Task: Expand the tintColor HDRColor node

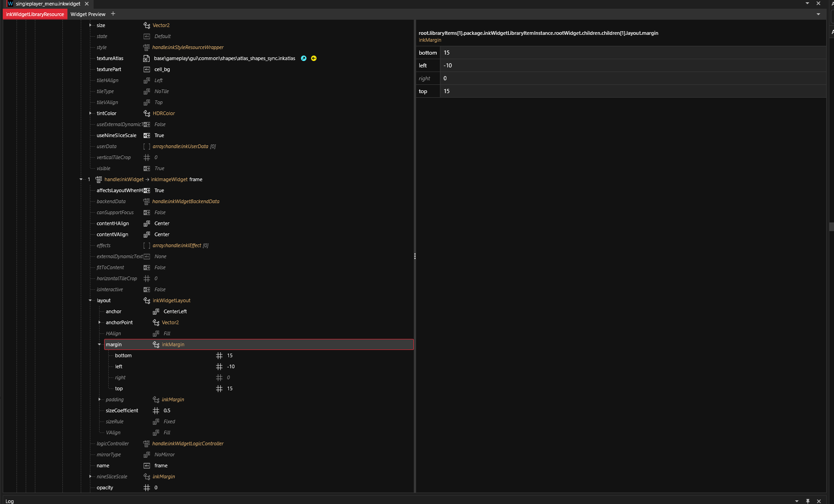Action: [x=90, y=113]
